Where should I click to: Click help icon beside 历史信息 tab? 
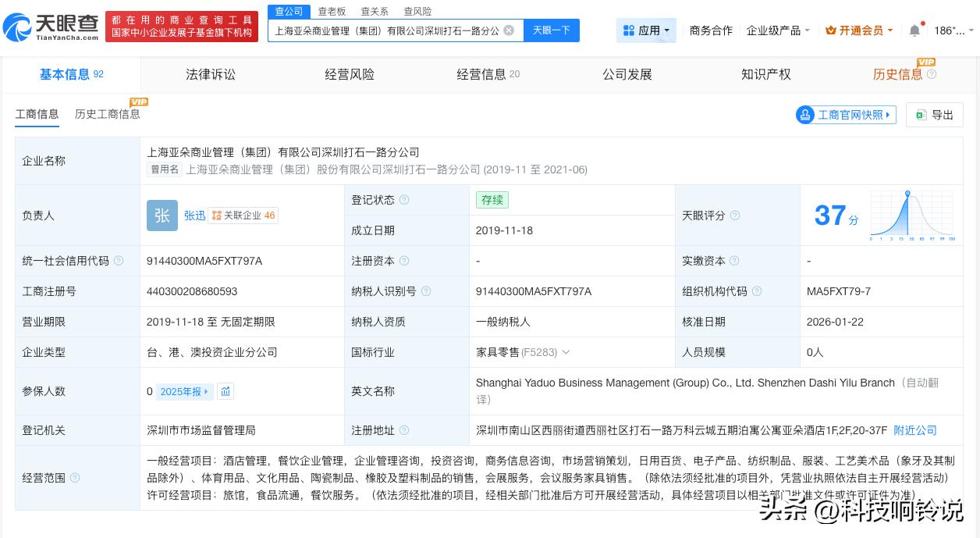tap(932, 74)
